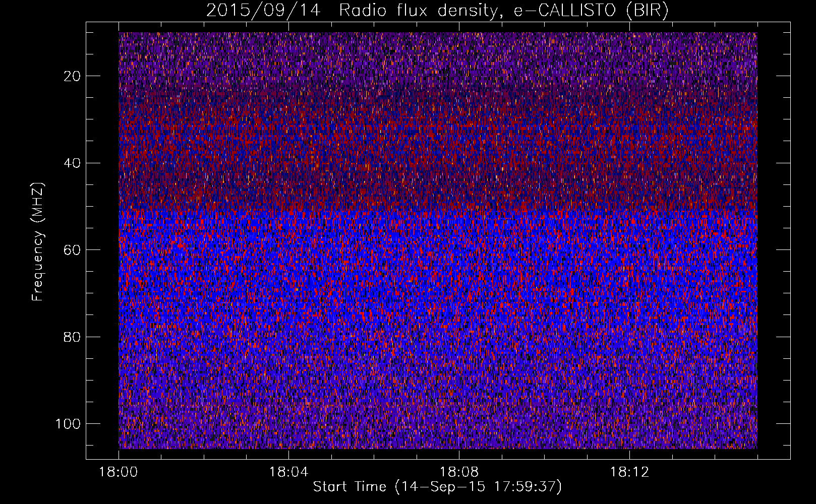The width and height of the screenshot is (816, 504).
Task: Click the 'Frequency (MHZ)' axis label
Action: (x=38, y=241)
